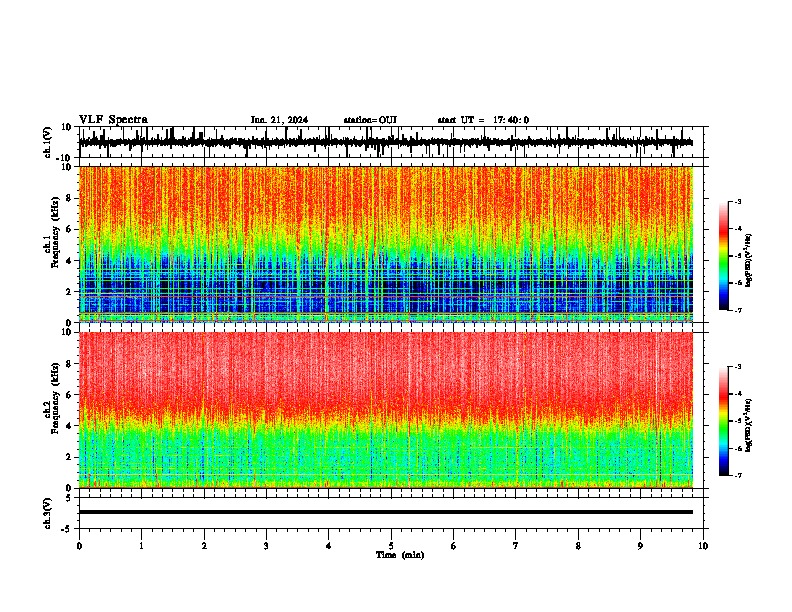
Task: Click the ch.3 flat black trace line
Action: (386, 512)
